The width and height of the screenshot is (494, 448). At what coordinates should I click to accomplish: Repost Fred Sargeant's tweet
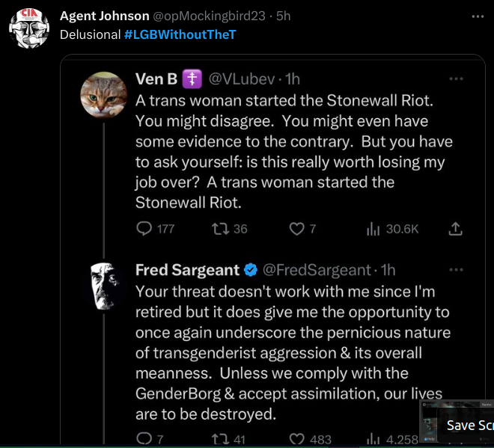[219, 439]
